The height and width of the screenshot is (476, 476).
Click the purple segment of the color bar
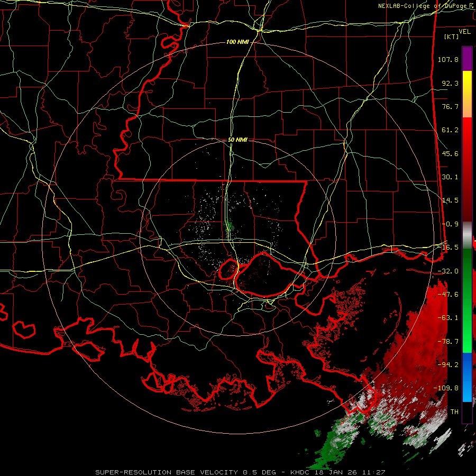(467, 59)
